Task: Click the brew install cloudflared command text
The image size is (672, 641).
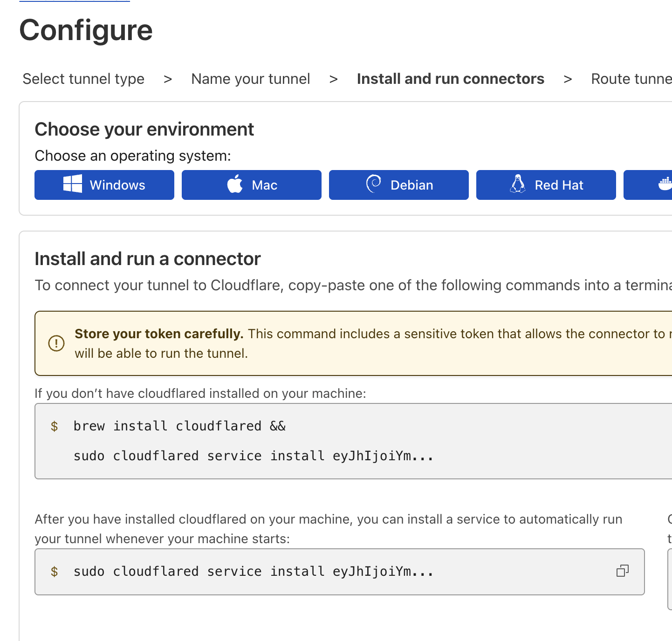Action: coord(179,426)
